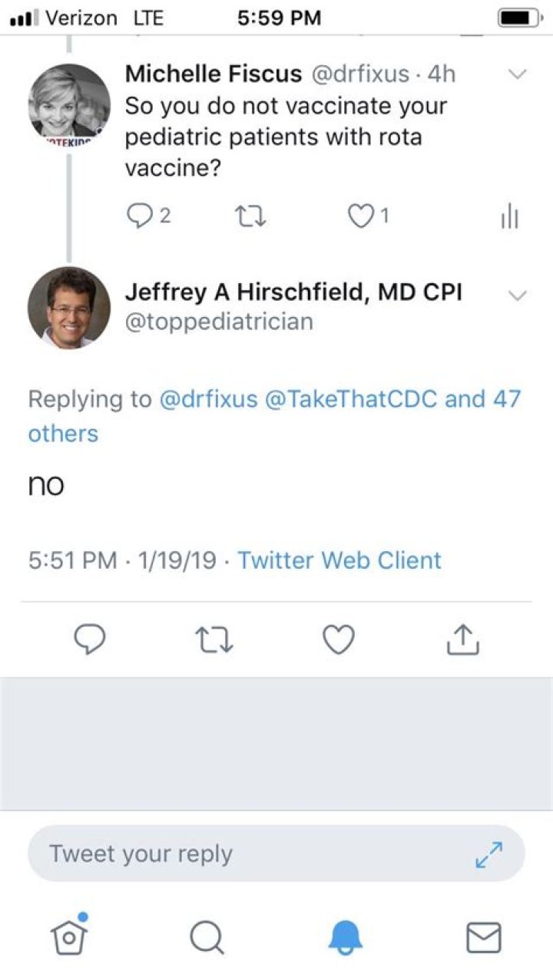Switch to Home tab with blue notification dot
The height and width of the screenshot is (980, 553).
[68, 936]
